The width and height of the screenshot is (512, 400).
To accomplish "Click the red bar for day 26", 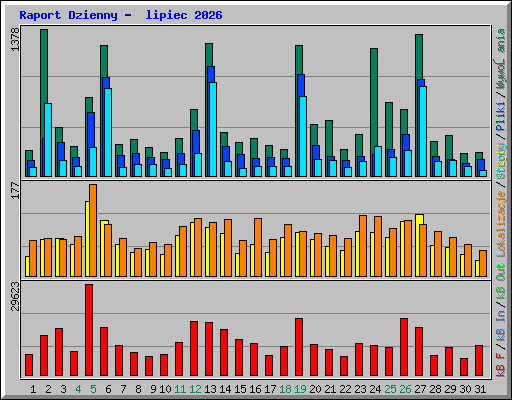I will click(x=404, y=347).
